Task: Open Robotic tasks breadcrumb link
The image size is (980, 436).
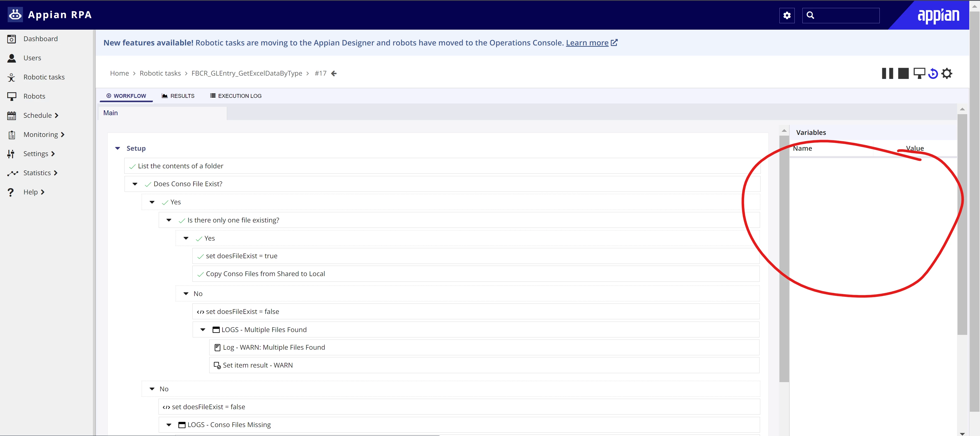Action: 160,73
